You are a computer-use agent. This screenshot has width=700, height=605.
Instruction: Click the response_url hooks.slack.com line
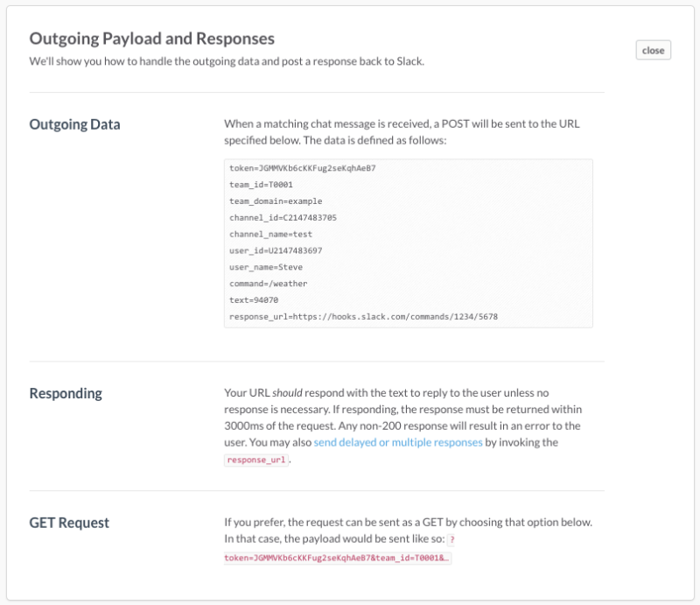(363, 317)
